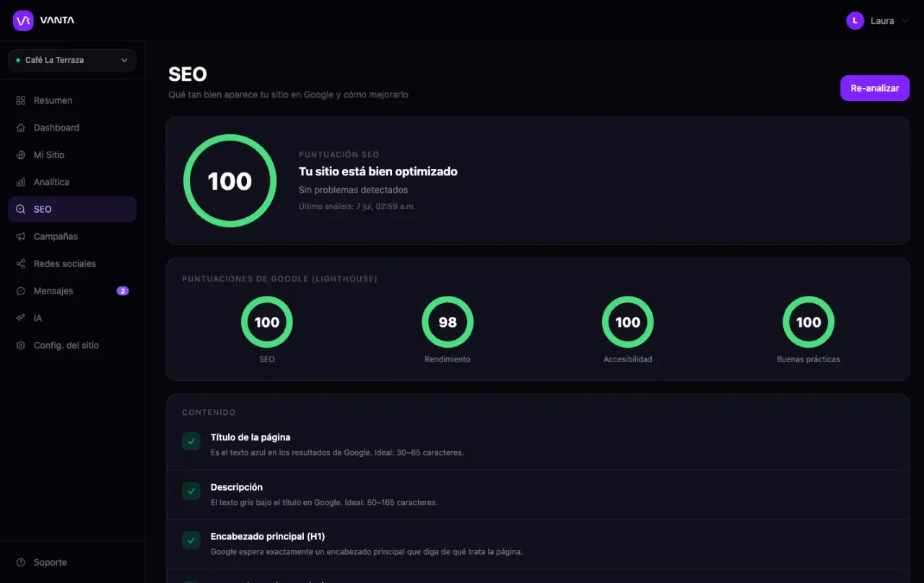924x583 pixels.
Task: Click the 'Último análisis: 7 jul, 02:59 a.m.' text
Action: coord(357,206)
